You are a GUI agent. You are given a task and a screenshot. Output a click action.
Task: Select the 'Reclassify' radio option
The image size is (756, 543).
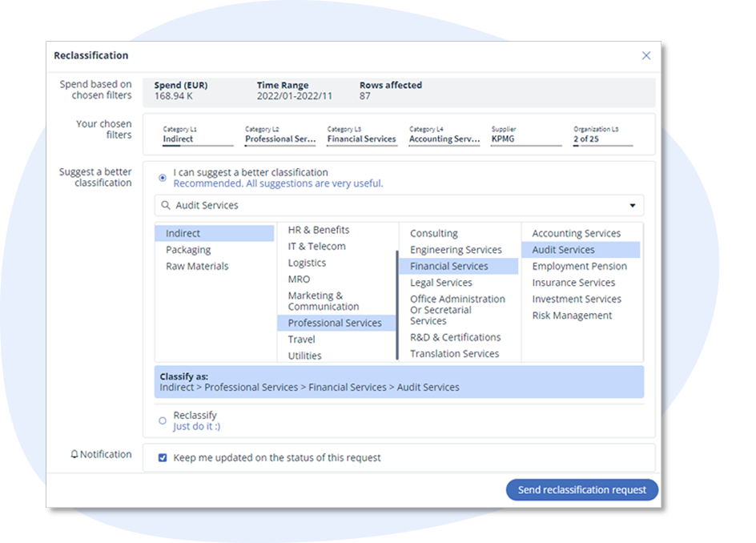point(163,420)
